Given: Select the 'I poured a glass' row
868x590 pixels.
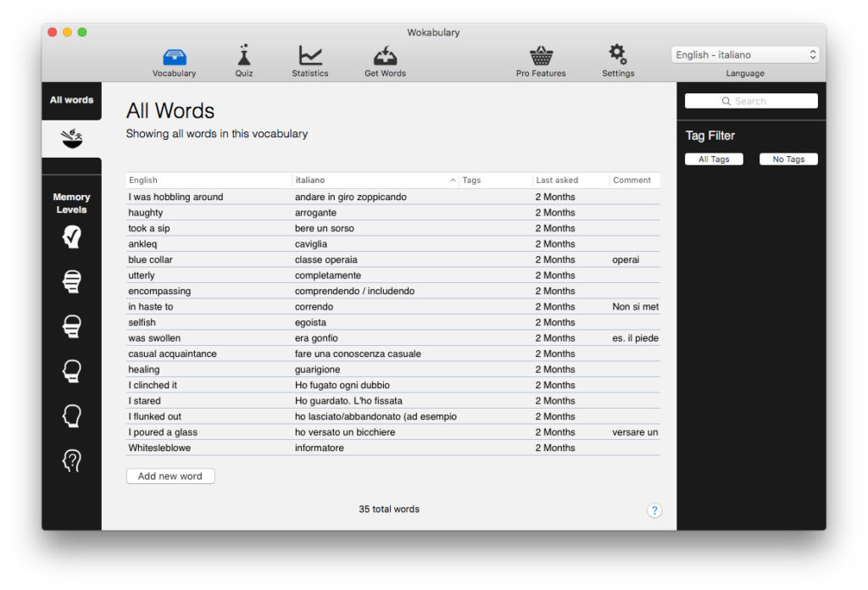Looking at the screenshot, I should point(393,432).
